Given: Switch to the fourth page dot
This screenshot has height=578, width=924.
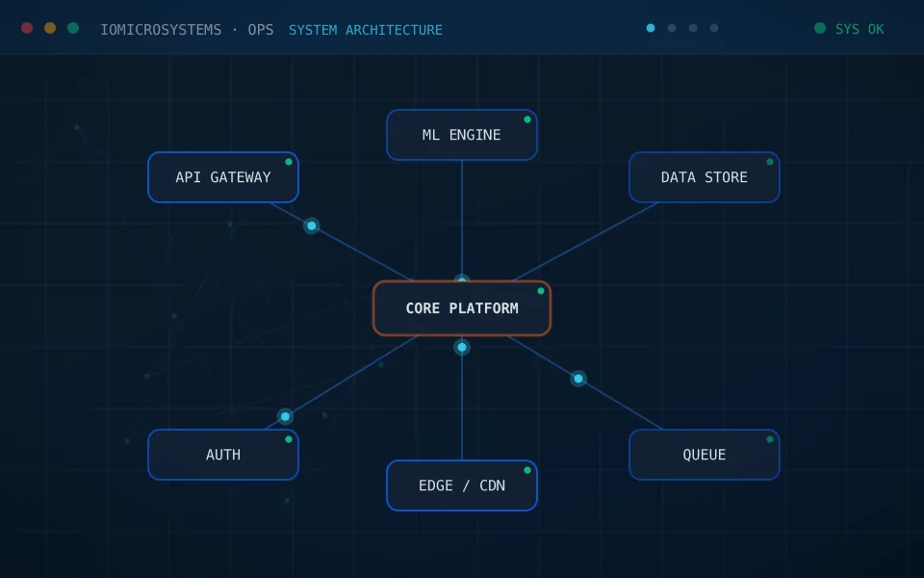Looking at the screenshot, I should (714, 28).
